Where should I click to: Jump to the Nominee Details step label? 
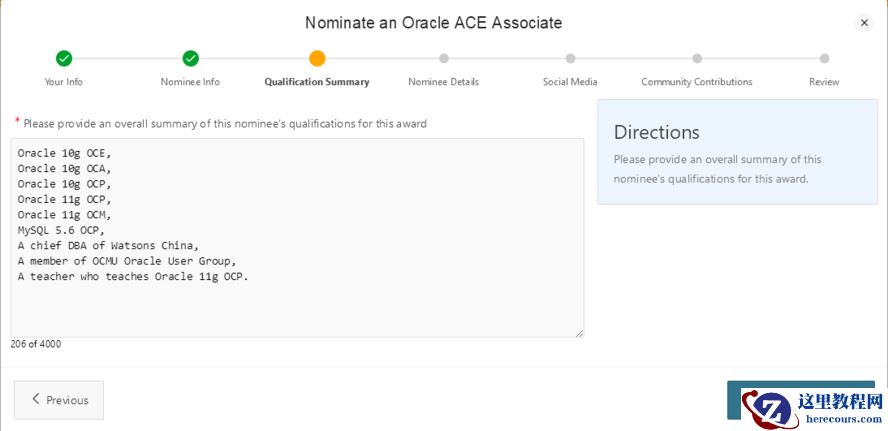(444, 82)
